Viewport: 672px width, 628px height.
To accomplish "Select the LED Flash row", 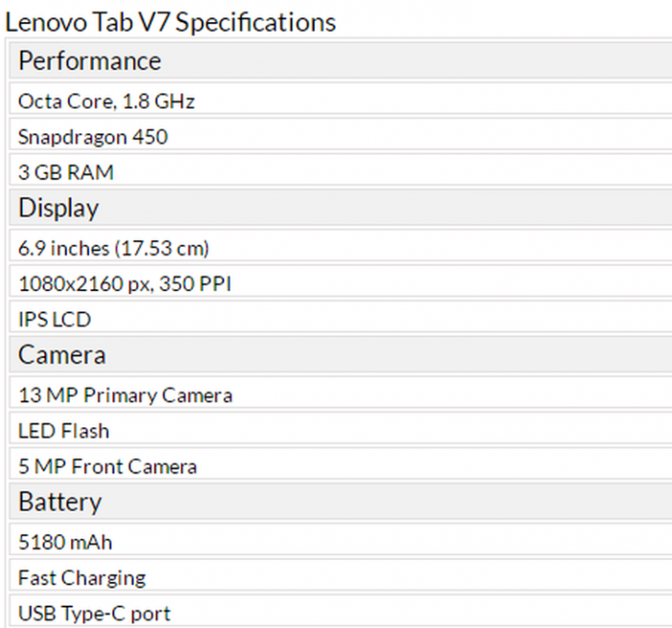I will [63, 431].
